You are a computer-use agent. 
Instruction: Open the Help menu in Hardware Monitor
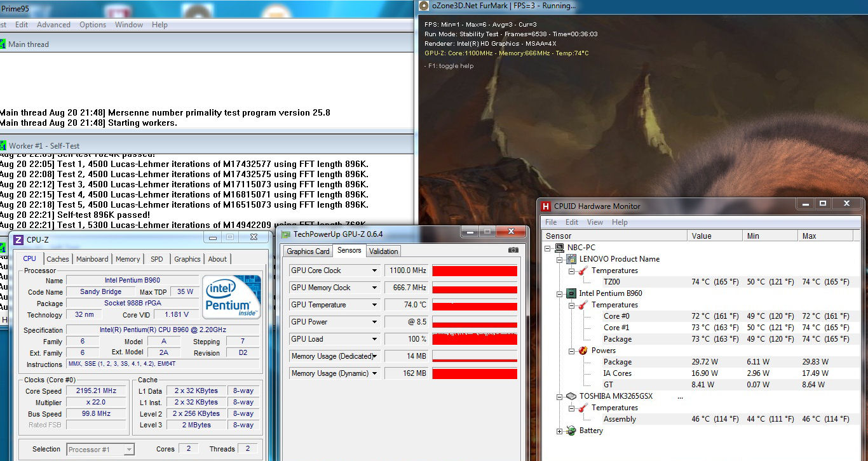pyautogui.click(x=620, y=222)
